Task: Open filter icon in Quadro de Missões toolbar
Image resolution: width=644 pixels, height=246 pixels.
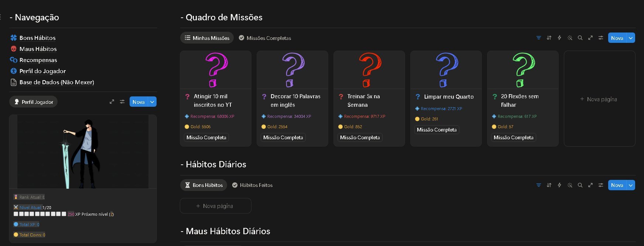Action: coord(539,38)
